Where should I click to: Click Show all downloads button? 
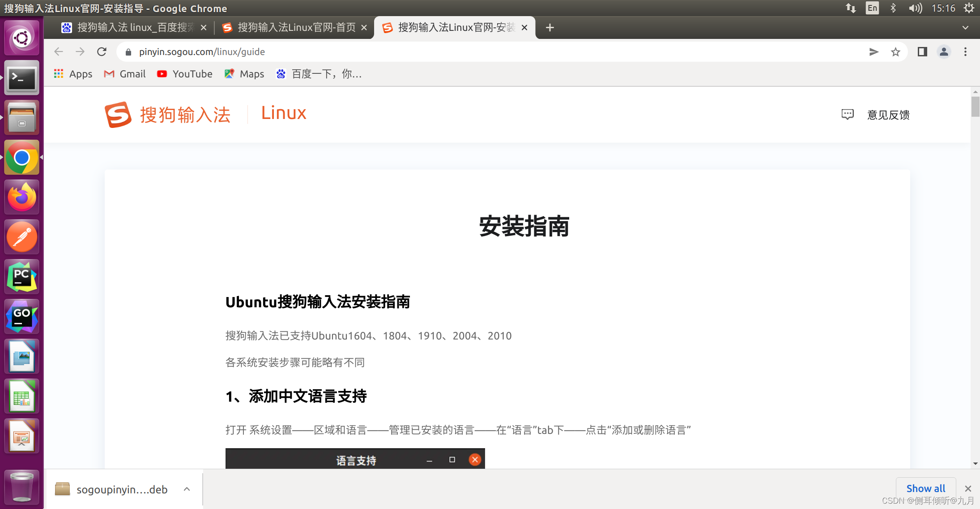[x=926, y=488]
